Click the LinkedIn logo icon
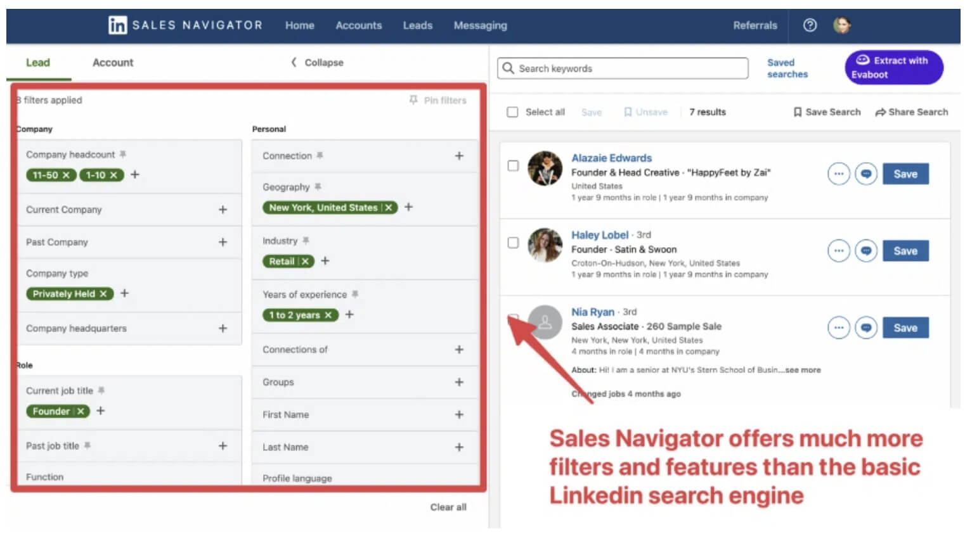Viewport: 965px width, 560px height. 117,25
